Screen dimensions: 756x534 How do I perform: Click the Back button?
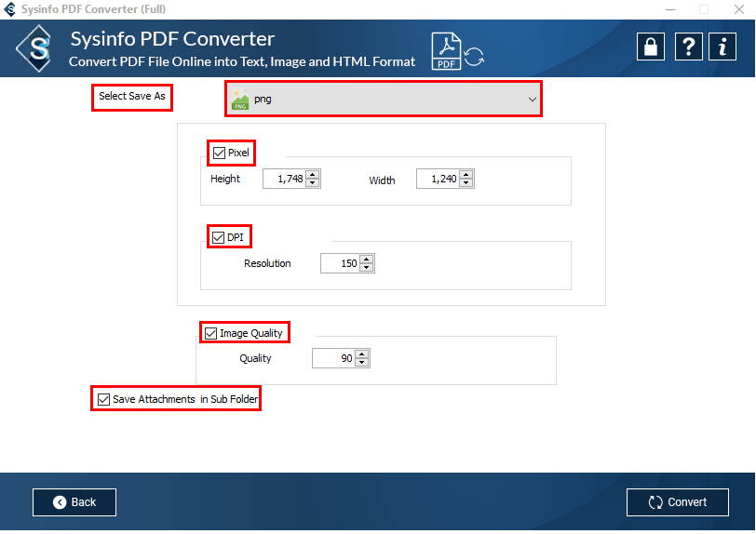(x=74, y=502)
